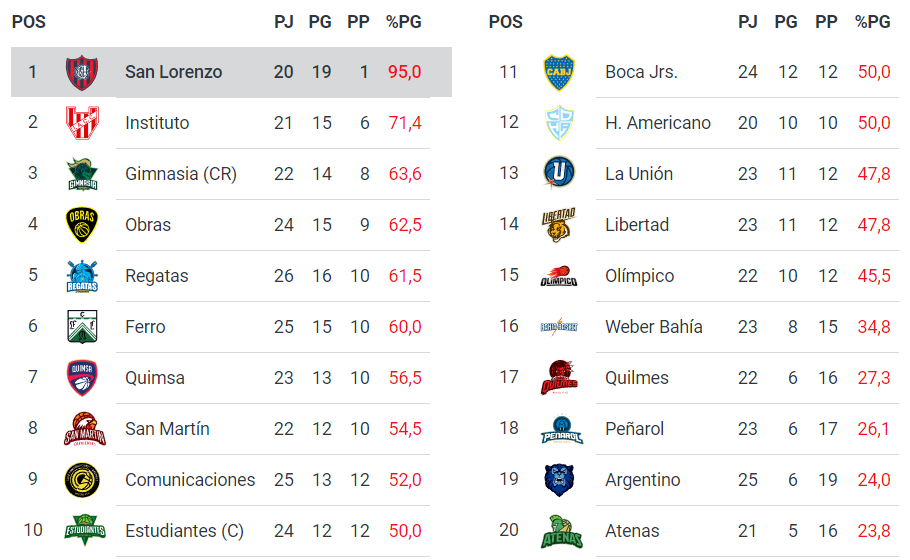
Task: Click the Quimsa team badge
Action: (x=82, y=378)
